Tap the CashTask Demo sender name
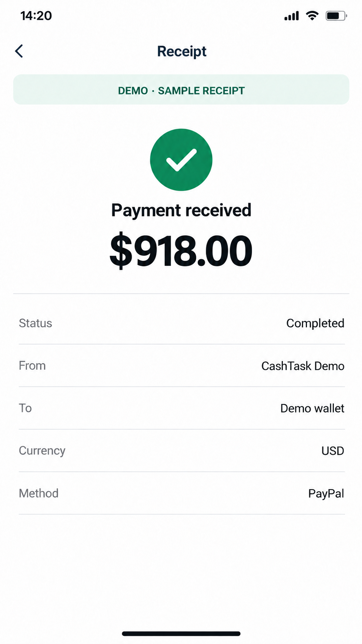This screenshot has width=362, height=644. pos(303,366)
